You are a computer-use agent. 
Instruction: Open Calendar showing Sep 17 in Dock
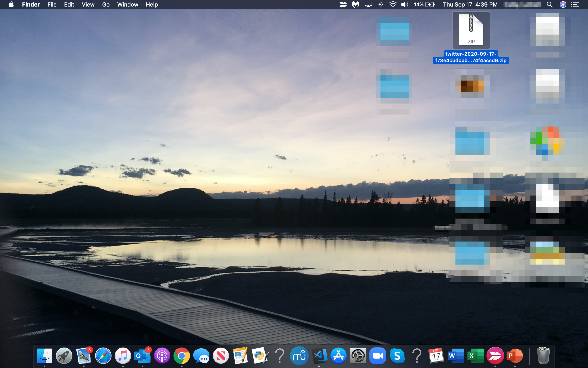click(x=436, y=356)
